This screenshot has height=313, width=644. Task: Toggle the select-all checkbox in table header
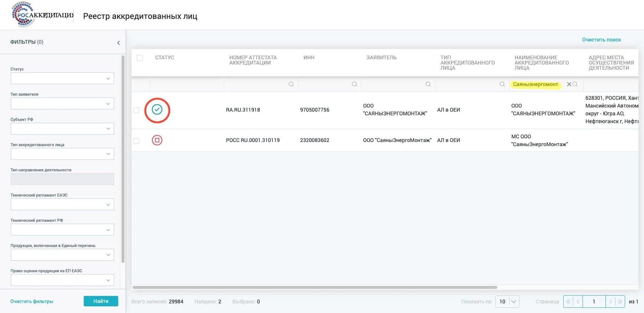(140, 58)
